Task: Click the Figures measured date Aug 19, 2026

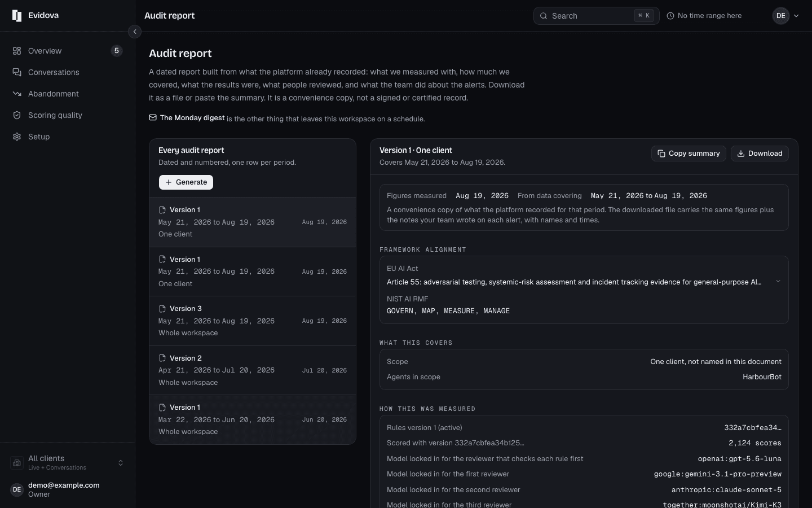Action: coord(482,196)
